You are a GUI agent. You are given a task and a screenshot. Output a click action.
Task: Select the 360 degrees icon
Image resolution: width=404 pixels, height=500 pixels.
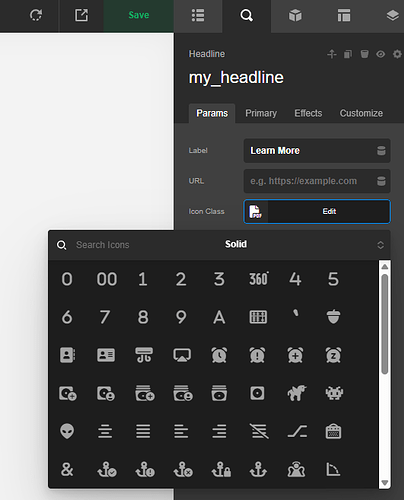coord(259,279)
